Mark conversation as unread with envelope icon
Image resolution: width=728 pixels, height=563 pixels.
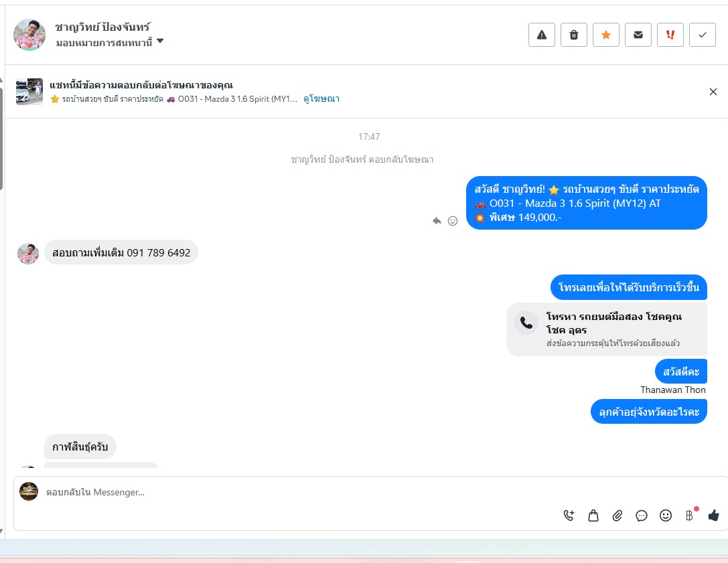click(x=638, y=35)
